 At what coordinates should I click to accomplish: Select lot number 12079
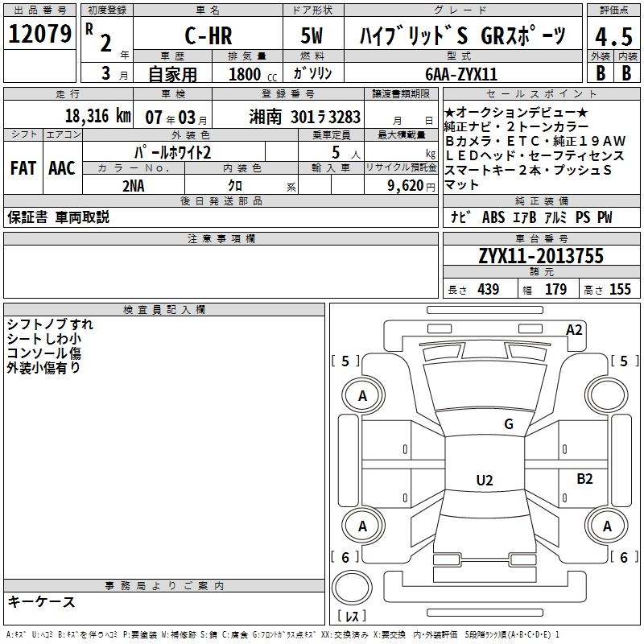click(x=39, y=34)
